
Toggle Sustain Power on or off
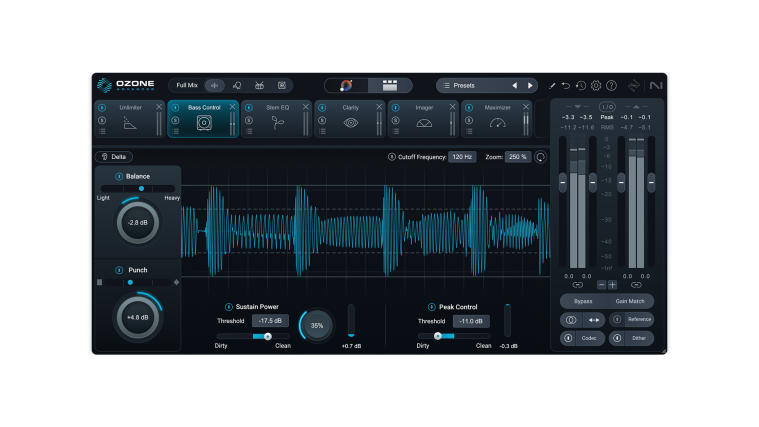228,306
